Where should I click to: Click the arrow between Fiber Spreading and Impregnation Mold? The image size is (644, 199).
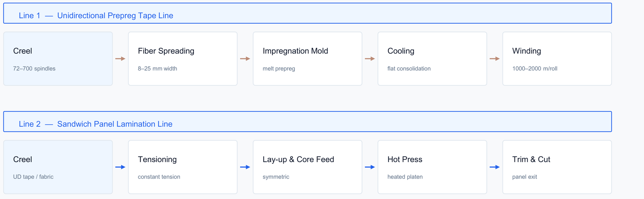pos(245,59)
